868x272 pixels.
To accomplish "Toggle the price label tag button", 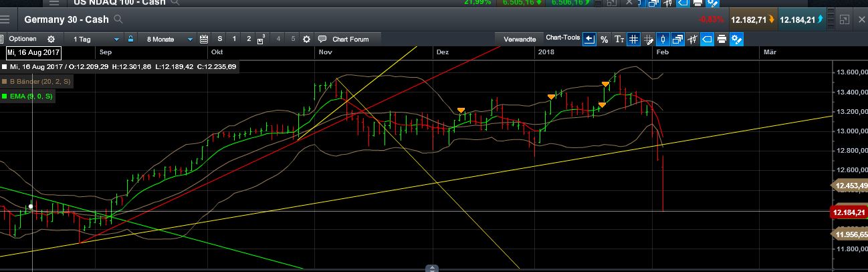I will 707,40.
